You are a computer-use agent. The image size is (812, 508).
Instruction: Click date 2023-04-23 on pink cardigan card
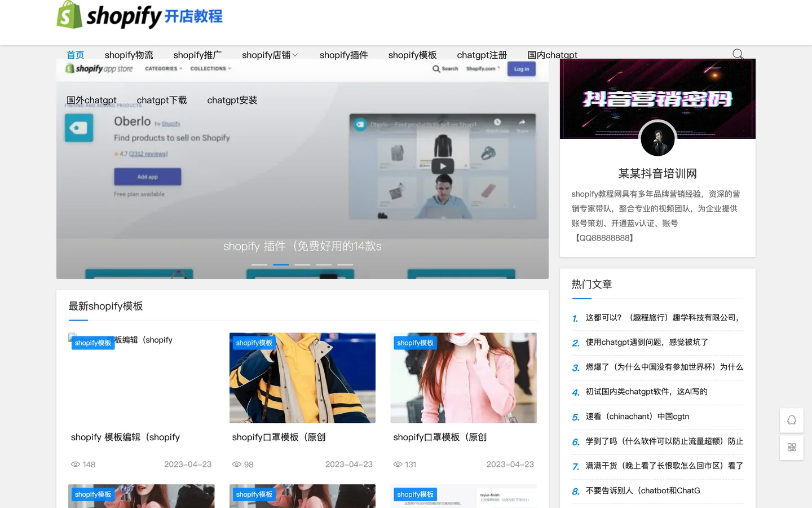(x=510, y=465)
